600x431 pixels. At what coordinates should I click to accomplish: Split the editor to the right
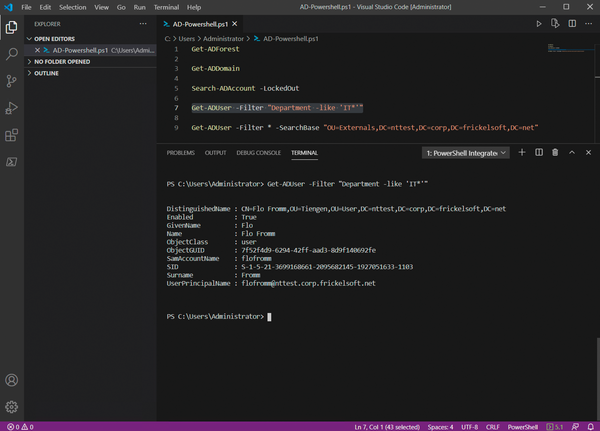pyautogui.click(x=572, y=24)
